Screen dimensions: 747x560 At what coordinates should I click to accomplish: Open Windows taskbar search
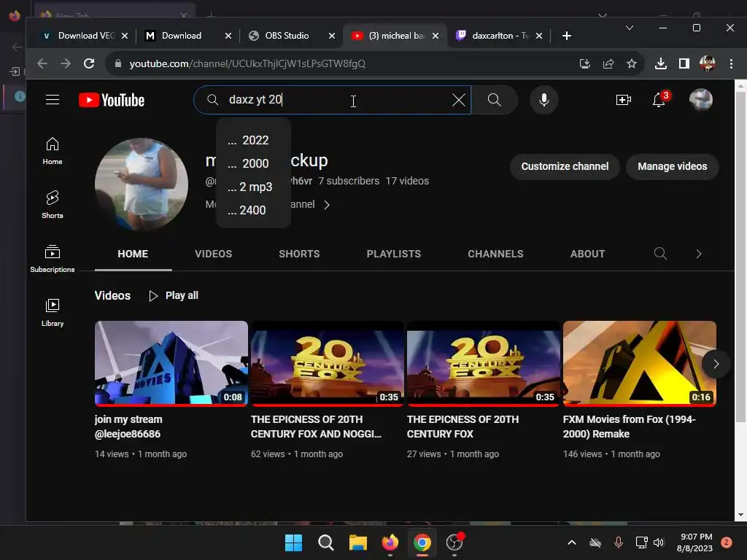click(x=326, y=542)
